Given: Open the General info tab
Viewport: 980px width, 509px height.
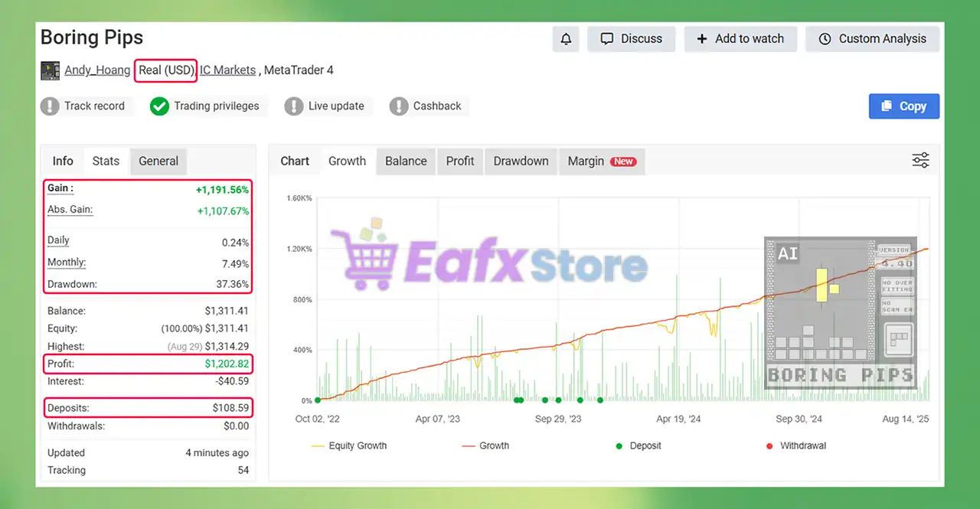Looking at the screenshot, I should point(158,162).
